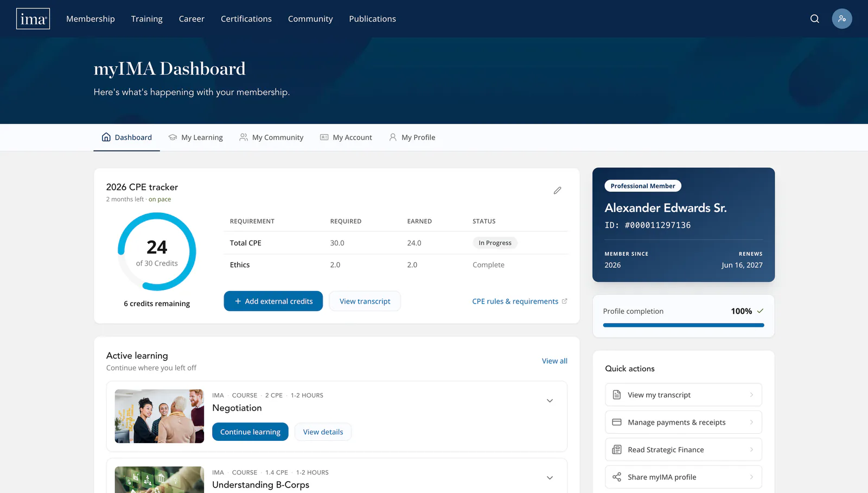The width and height of the screenshot is (868, 493).
Task: Click the share icon by Share myIMA profile
Action: [x=617, y=477]
